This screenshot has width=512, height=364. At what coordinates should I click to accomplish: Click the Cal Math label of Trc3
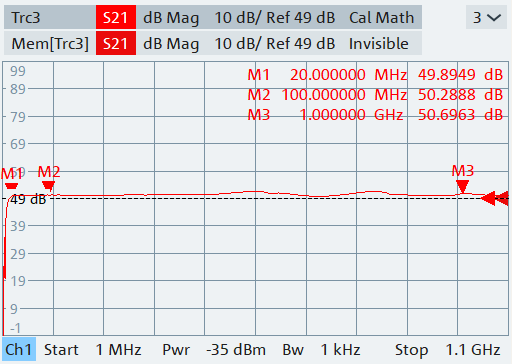[381, 17]
